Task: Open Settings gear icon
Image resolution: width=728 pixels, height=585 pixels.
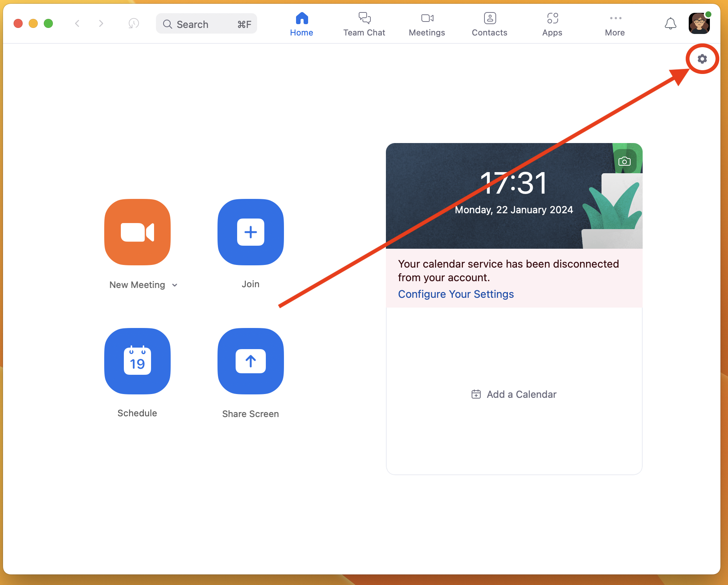Action: 702,58
